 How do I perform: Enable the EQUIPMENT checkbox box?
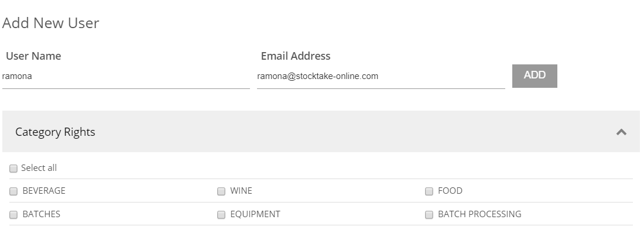pyautogui.click(x=221, y=215)
